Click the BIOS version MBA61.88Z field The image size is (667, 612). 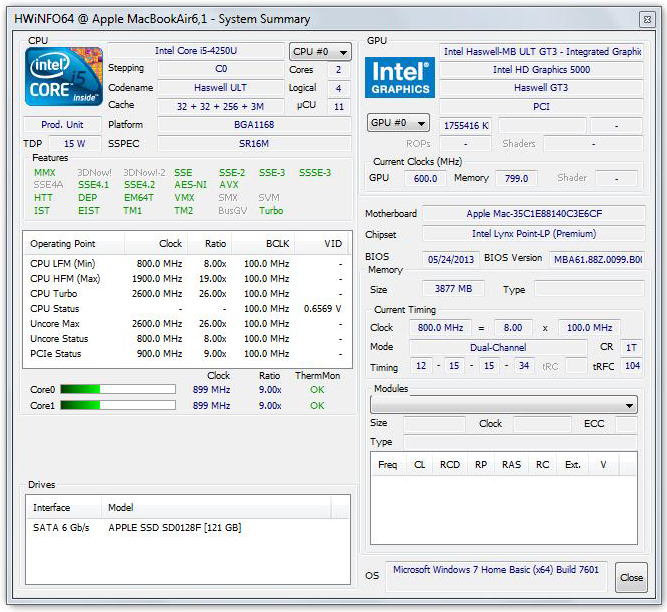(597, 259)
